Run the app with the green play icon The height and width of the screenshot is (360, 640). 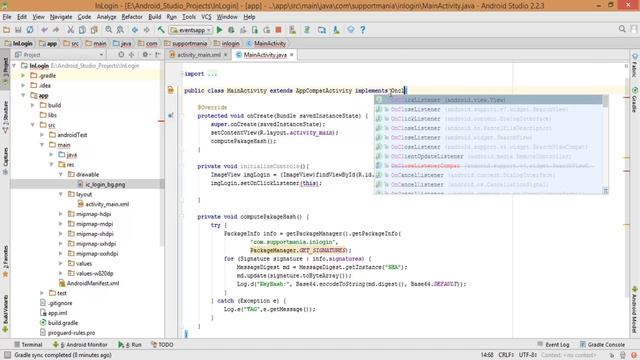point(220,30)
